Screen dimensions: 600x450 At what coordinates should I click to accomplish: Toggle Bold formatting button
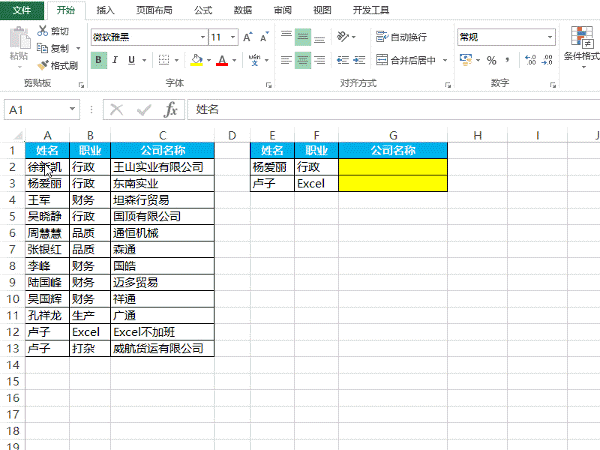[x=99, y=60]
